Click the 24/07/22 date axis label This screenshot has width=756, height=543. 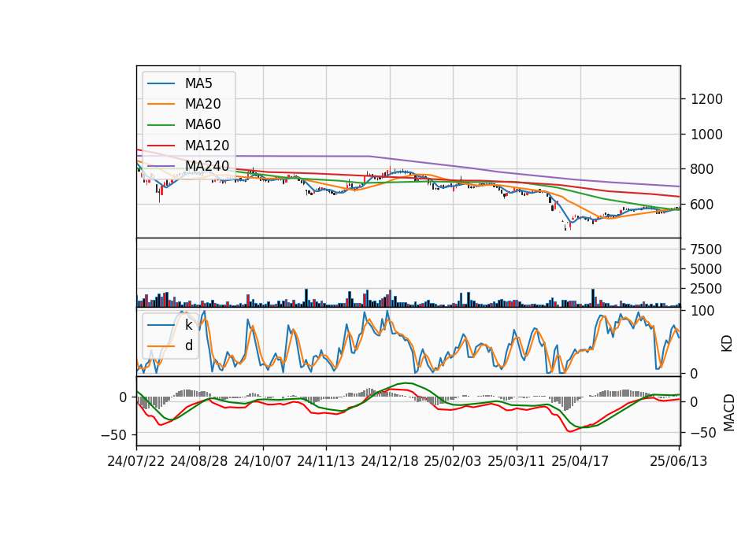(x=136, y=461)
